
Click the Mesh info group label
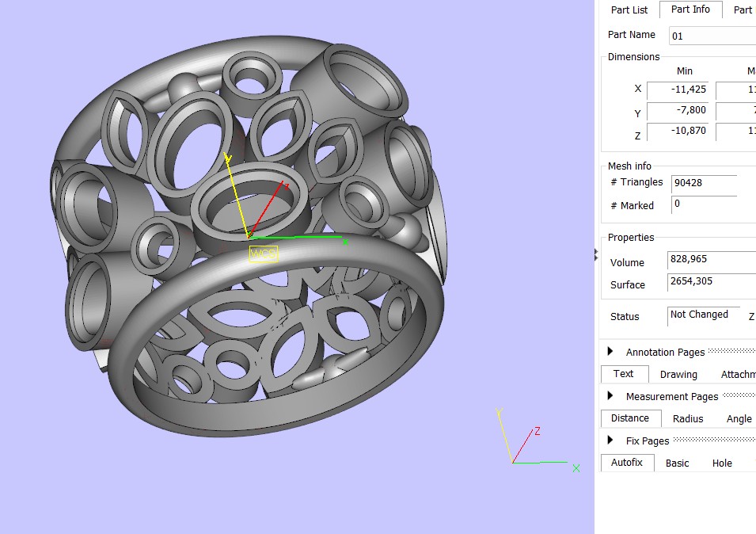coord(629,166)
